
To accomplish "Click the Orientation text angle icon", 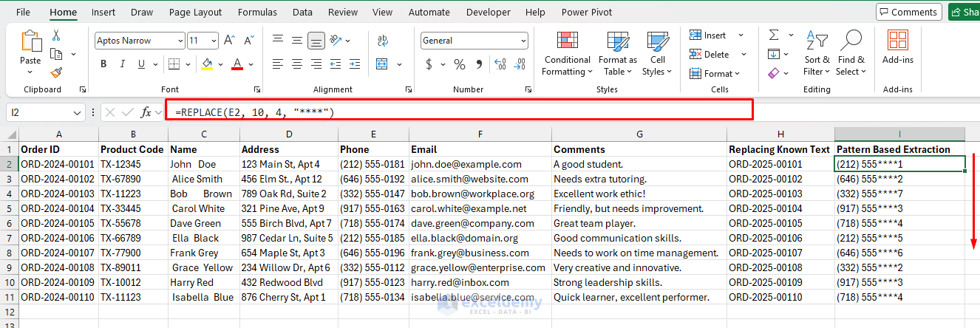I will tap(337, 40).
